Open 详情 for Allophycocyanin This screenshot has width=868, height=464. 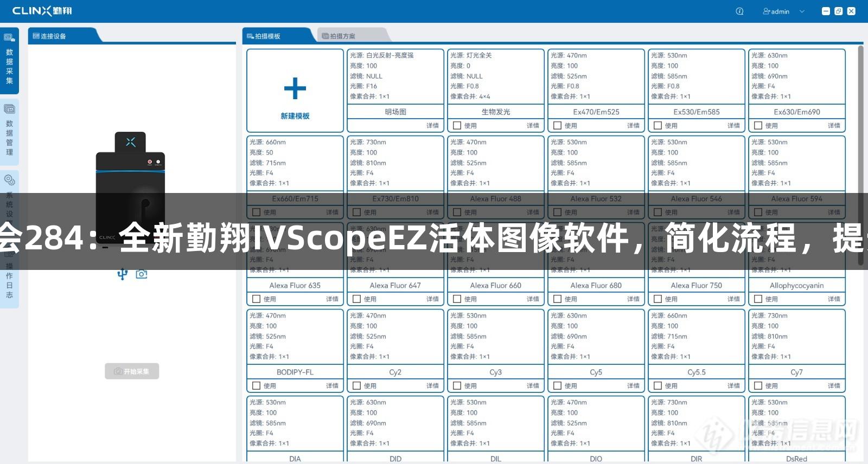[834, 299]
